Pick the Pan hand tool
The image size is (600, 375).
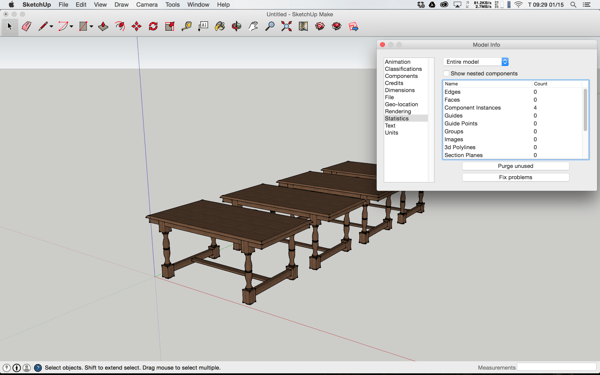[253, 26]
